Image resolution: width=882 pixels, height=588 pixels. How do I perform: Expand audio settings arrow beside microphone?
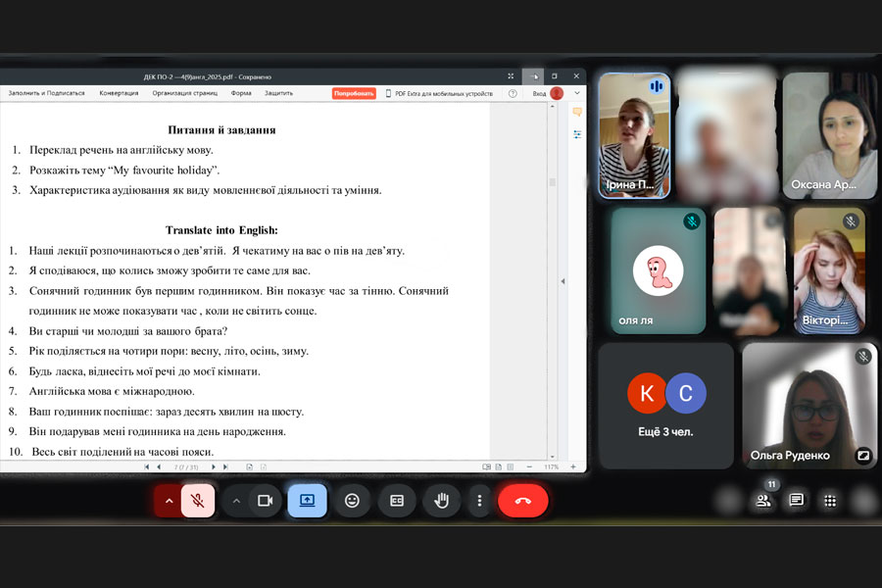click(169, 500)
